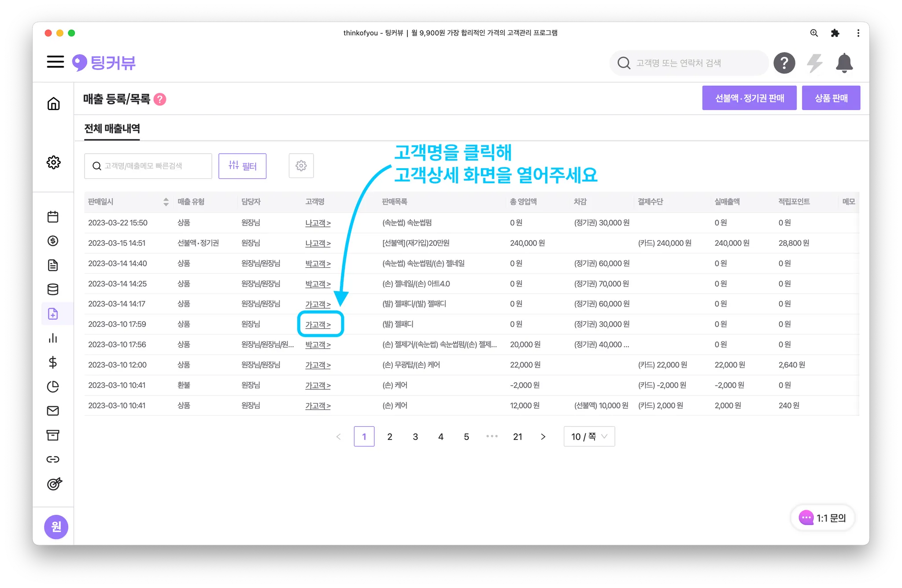Open the mail envelope icon in sidebar

tap(53, 410)
